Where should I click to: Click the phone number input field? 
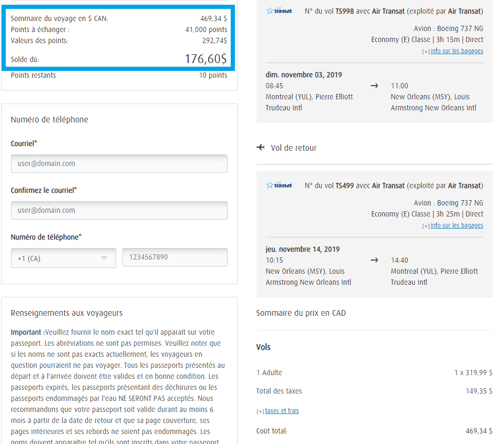(174, 257)
